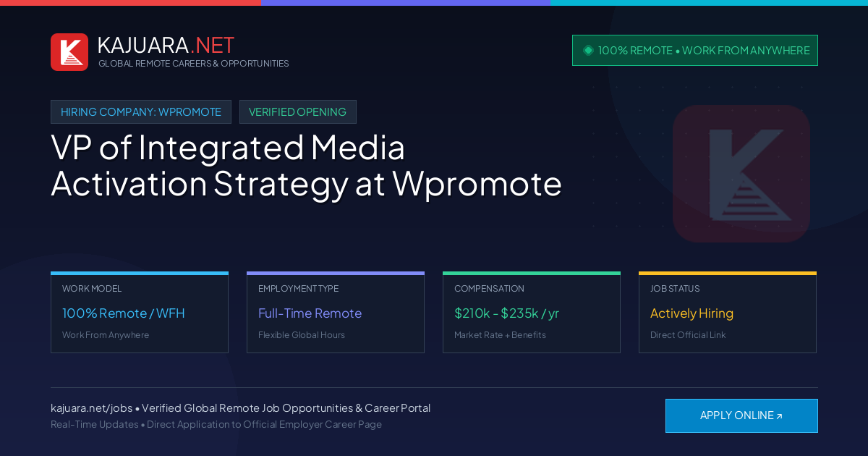This screenshot has height=456, width=868.
Task: Click the red Kajuara K logo icon
Action: click(x=69, y=52)
